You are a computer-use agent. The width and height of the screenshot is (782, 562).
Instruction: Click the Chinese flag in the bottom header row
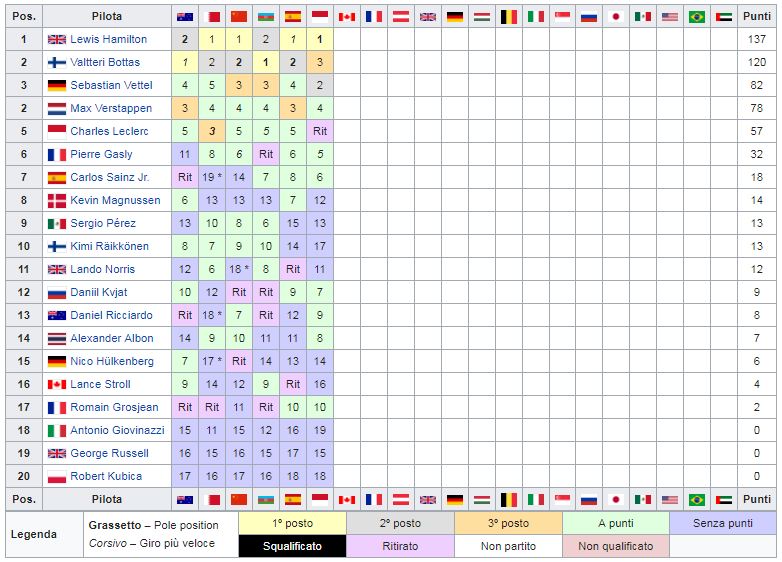click(x=239, y=500)
